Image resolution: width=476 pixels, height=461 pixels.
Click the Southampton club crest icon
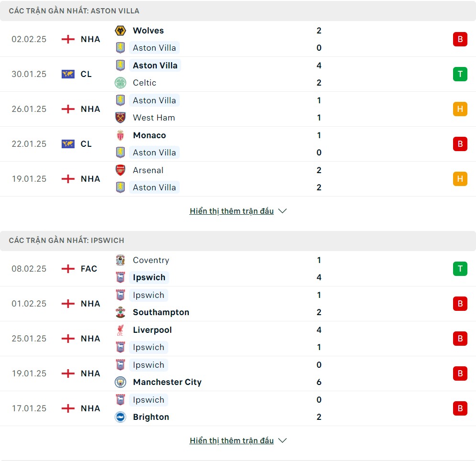click(120, 312)
